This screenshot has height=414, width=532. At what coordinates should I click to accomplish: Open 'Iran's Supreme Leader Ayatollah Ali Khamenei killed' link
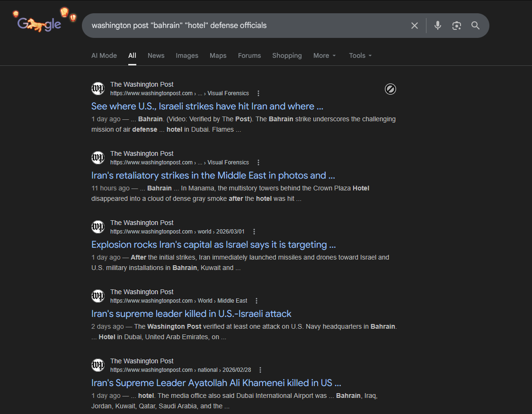216,383
